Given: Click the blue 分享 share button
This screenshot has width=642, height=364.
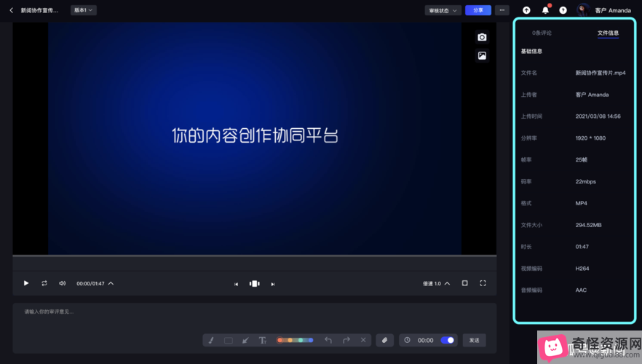Looking at the screenshot, I should (x=478, y=10).
